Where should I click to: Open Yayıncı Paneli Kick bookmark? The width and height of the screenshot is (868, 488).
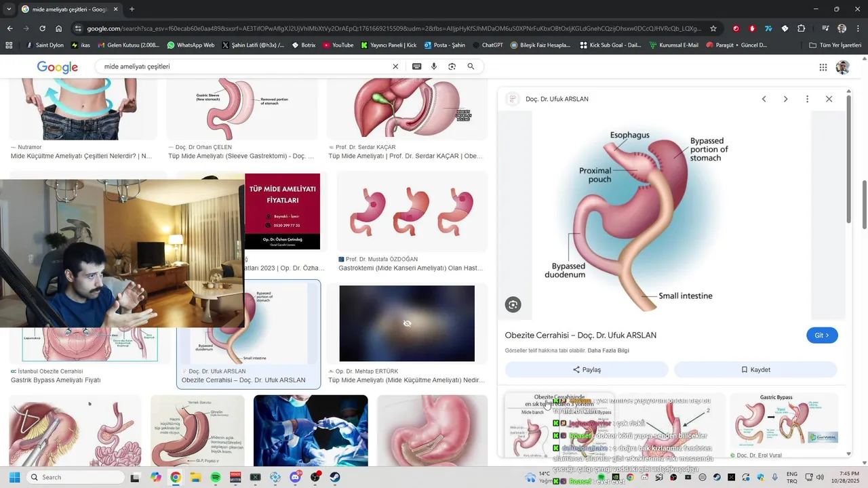pos(389,45)
